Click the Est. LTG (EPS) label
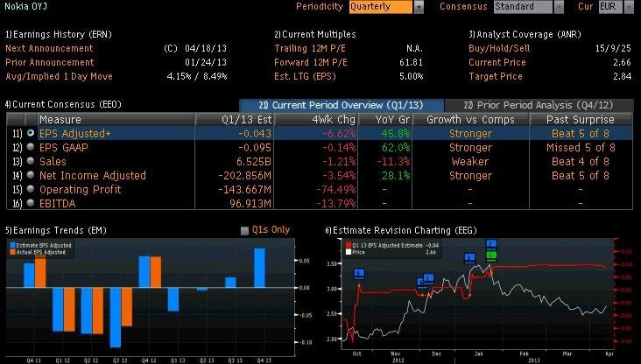The height and width of the screenshot is (364, 641). 305,76
